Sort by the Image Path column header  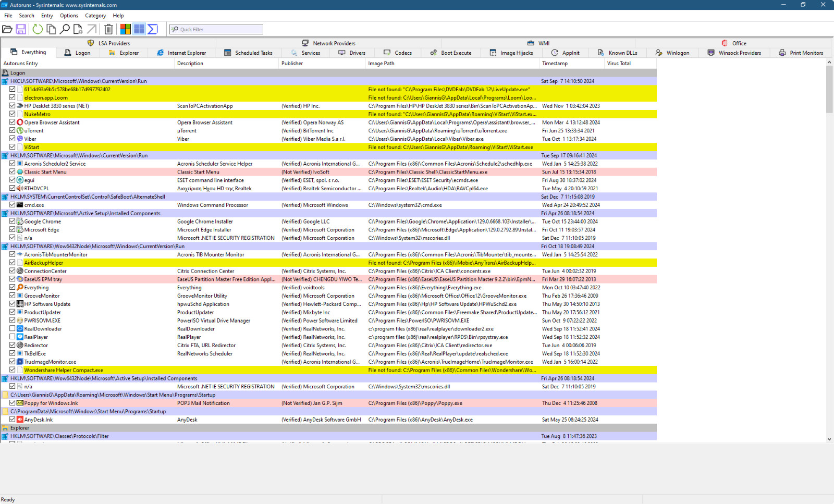452,64
